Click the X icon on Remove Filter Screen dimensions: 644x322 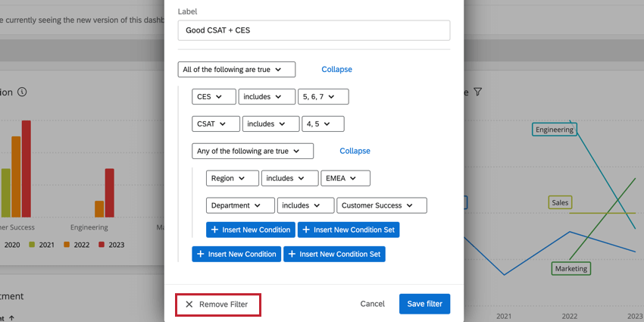pos(189,304)
